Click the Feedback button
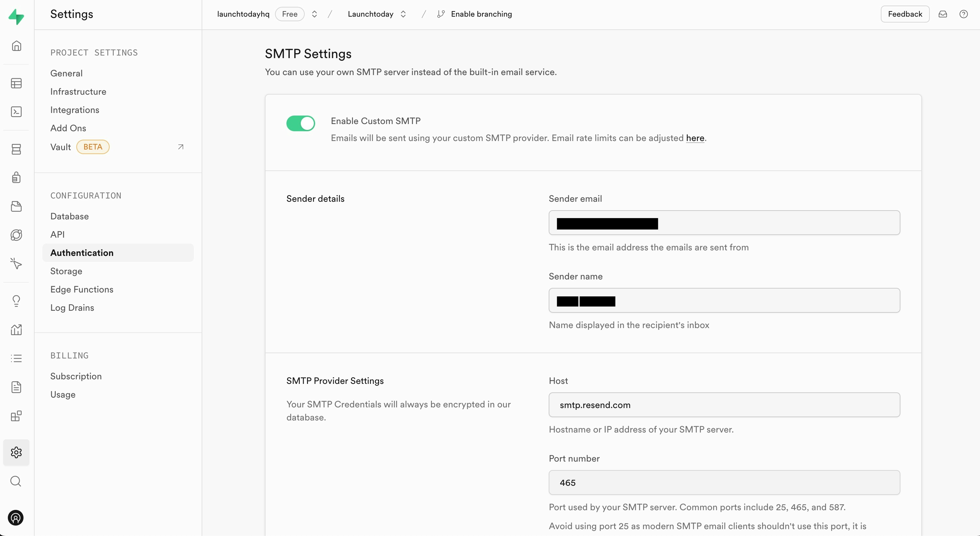980x536 pixels. point(905,14)
